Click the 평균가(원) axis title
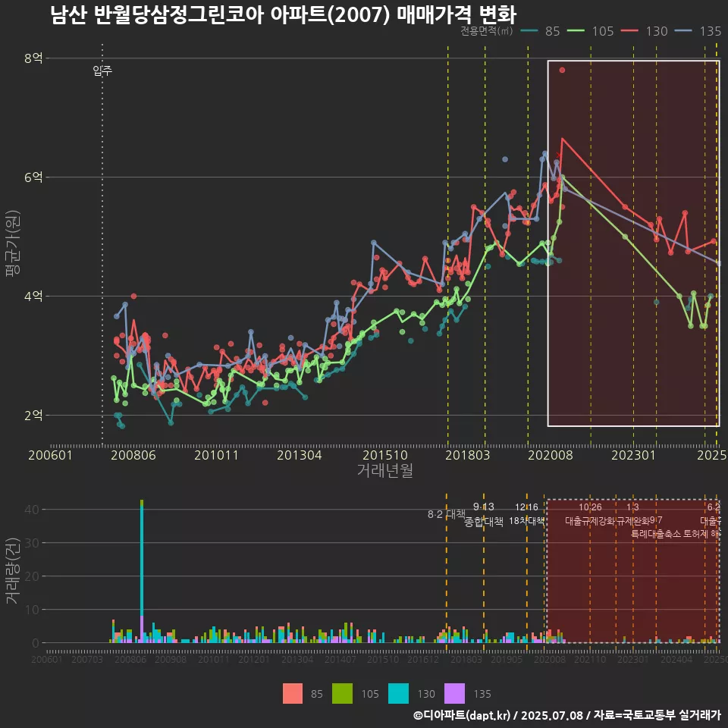Image resolution: width=728 pixels, height=728 pixels. coord(12,243)
